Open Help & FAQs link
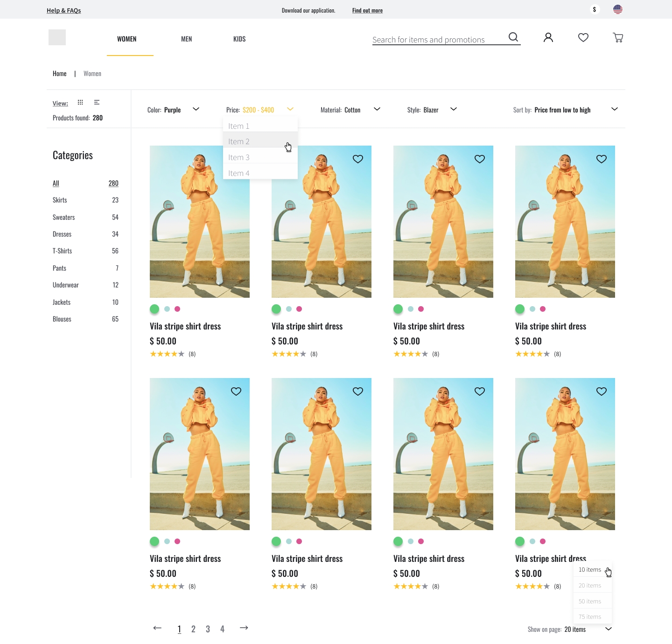Image resolution: width=672 pixels, height=644 pixels. (x=64, y=10)
